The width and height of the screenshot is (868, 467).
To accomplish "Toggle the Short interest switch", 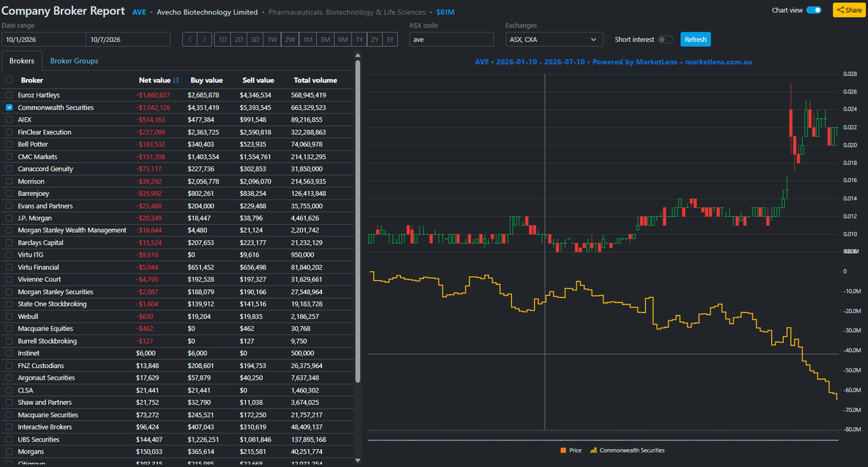I will coord(665,40).
